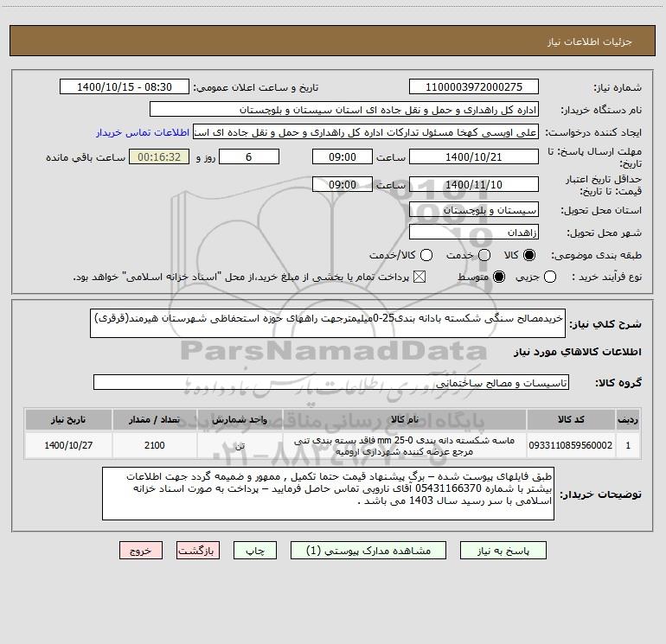Open مشاهده مدارک پیوستی (1) button
Image resolution: width=666 pixels, height=644 pixels.
pos(368,551)
